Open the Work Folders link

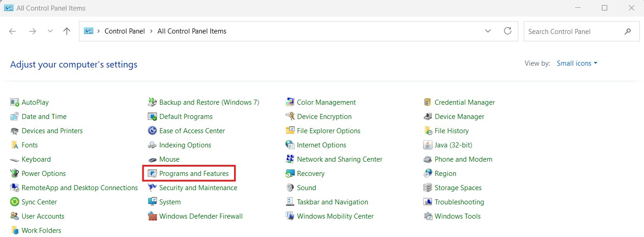41,231
